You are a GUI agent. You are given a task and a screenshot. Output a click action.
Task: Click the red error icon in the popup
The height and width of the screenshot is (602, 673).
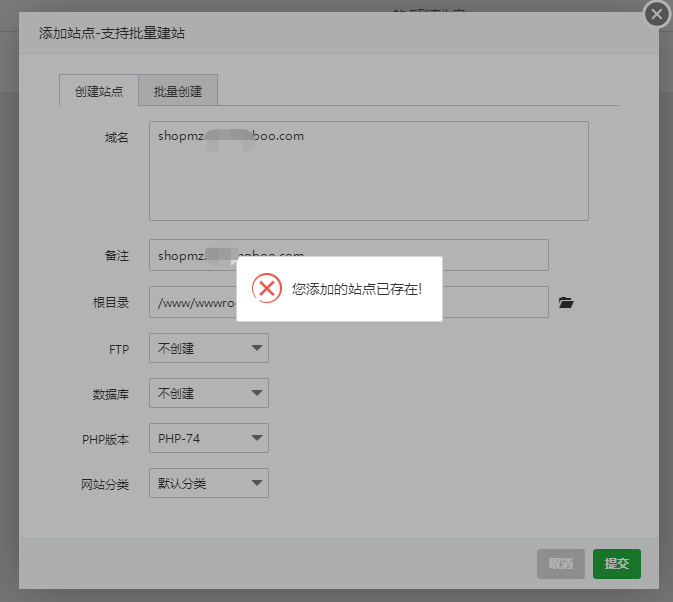tap(267, 288)
